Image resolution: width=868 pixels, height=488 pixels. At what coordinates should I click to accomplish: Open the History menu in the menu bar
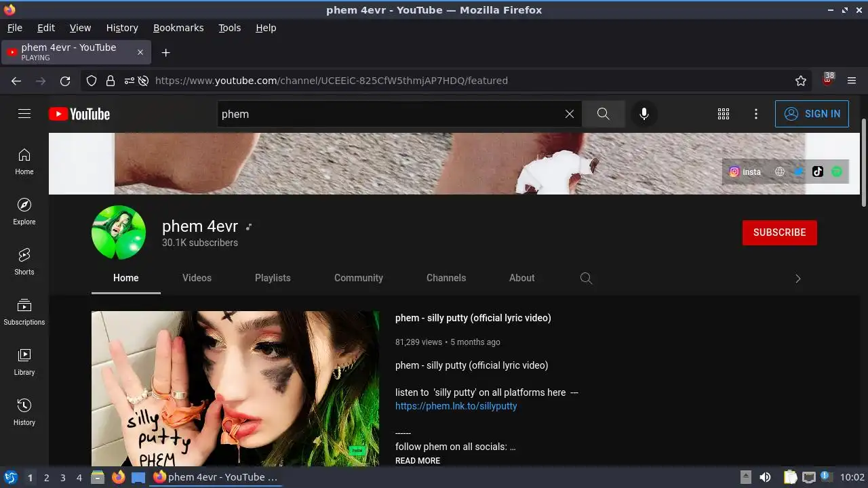coord(122,28)
